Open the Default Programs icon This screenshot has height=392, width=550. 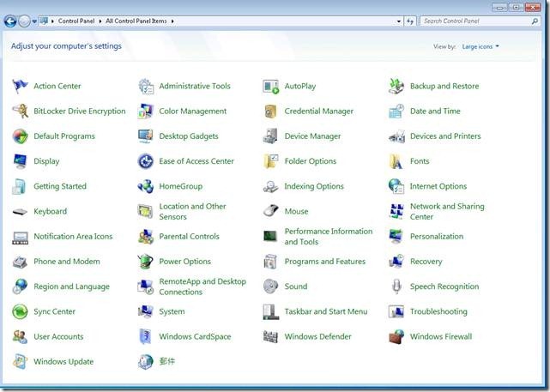20,136
